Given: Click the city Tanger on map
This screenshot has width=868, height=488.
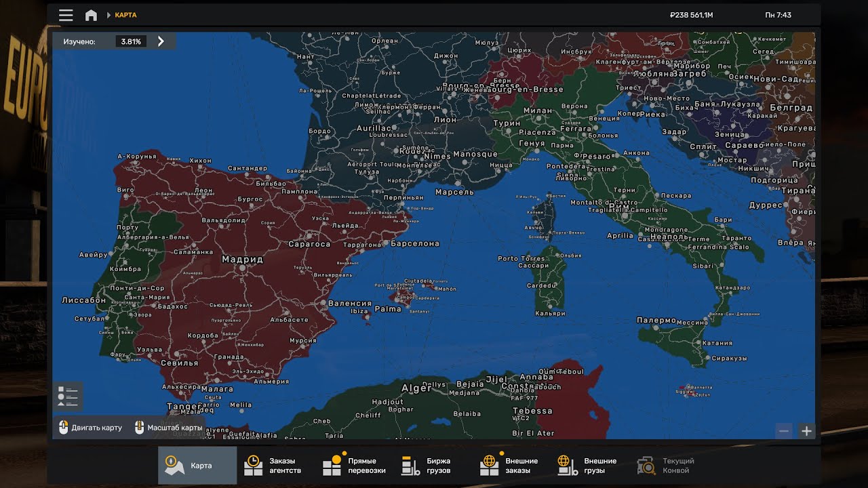Looking at the screenshot, I should click(184, 407).
